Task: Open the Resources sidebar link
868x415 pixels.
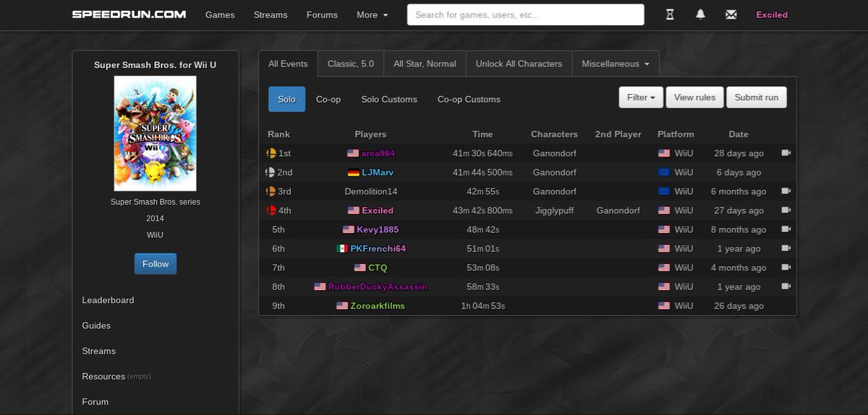Action: [103, 376]
